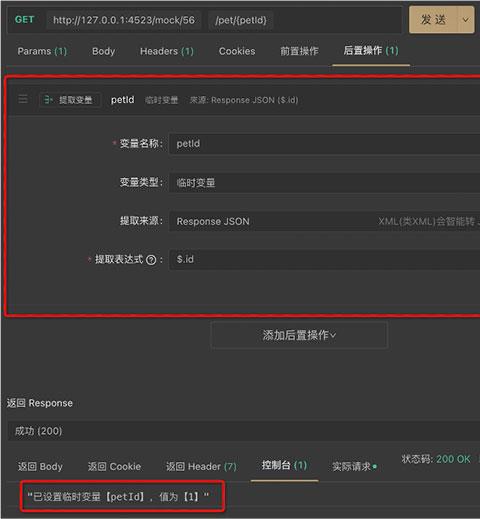Image resolution: width=480 pixels, height=519 pixels.
Task: Open the 返回 Cookie tab
Action: point(114,466)
